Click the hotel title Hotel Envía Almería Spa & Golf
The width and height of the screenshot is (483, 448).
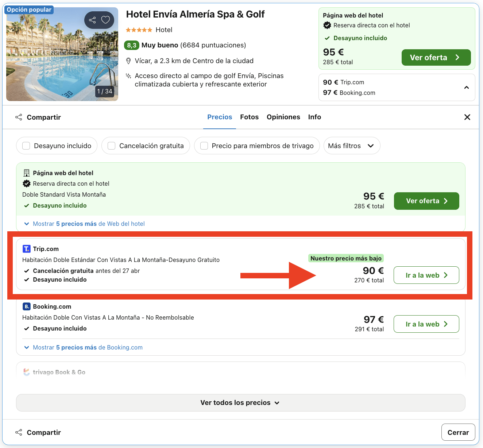pos(195,14)
